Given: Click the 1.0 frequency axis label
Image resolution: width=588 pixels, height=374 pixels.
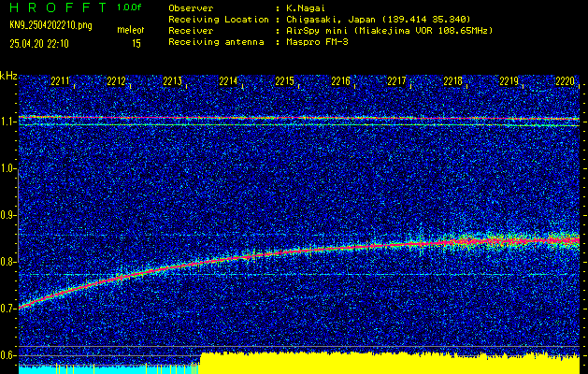Looking at the screenshot, I should (7, 169).
